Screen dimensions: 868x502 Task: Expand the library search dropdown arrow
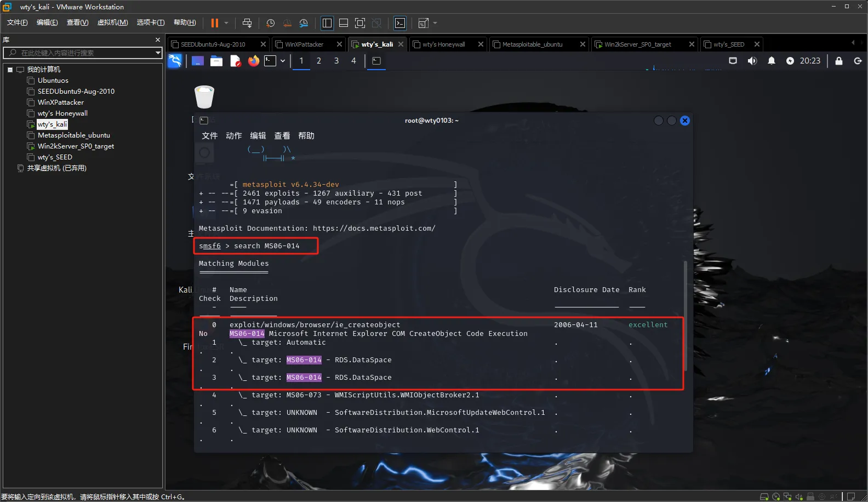pyautogui.click(x=158, y=53)
